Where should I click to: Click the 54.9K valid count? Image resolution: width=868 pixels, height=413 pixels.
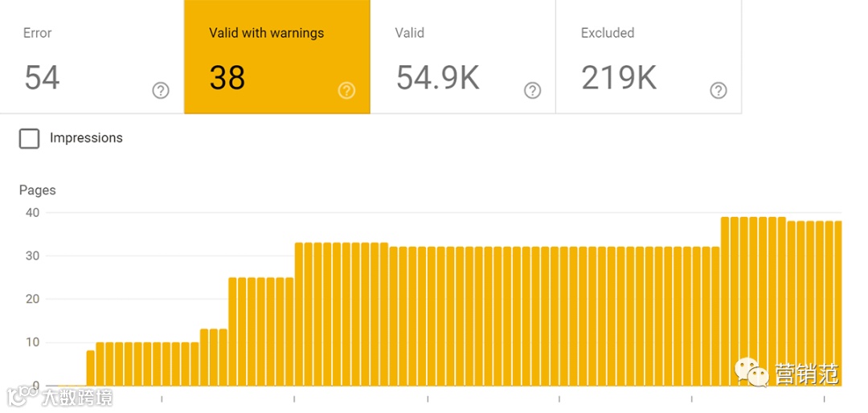coord(437,78)
